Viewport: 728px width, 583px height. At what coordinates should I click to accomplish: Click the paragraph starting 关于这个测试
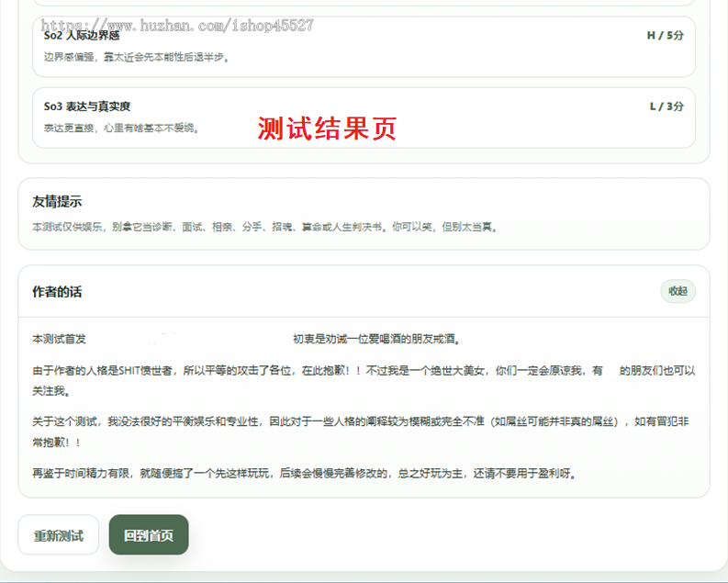360,432
